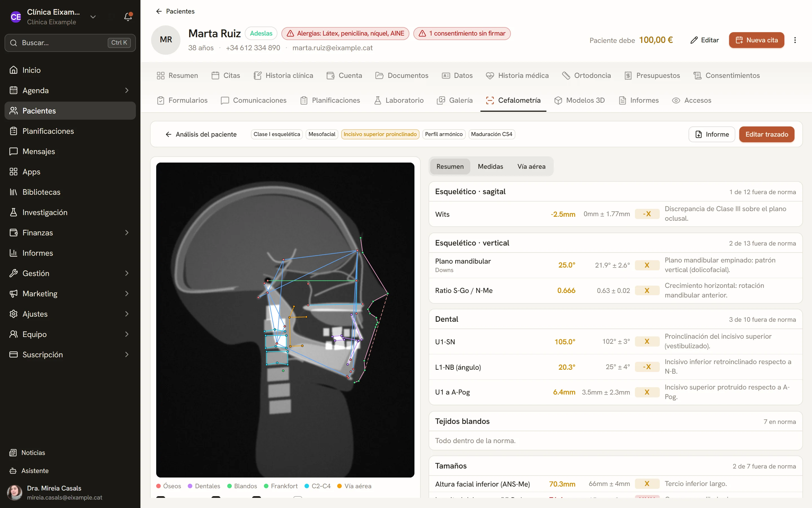Switch to the Medidas tab
This screenshot has width=812, height=508.
tap(490, 167)
